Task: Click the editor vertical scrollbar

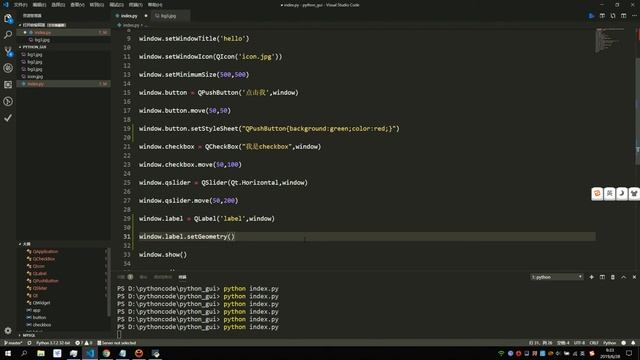Action: pos(637,111)
